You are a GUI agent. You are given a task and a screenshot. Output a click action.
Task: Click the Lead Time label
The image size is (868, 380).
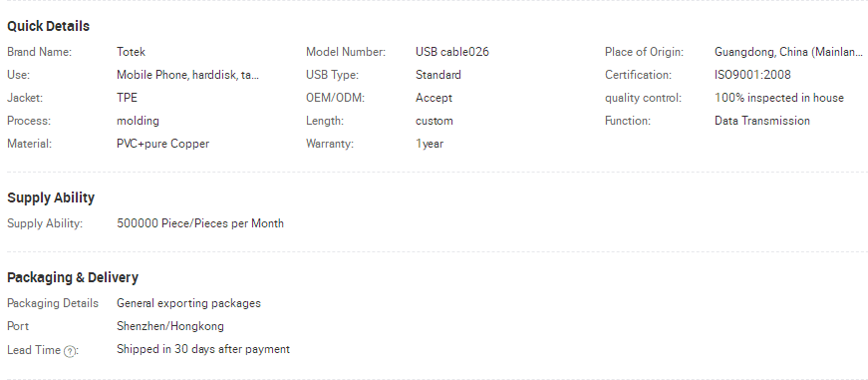(x=34, y=350)
